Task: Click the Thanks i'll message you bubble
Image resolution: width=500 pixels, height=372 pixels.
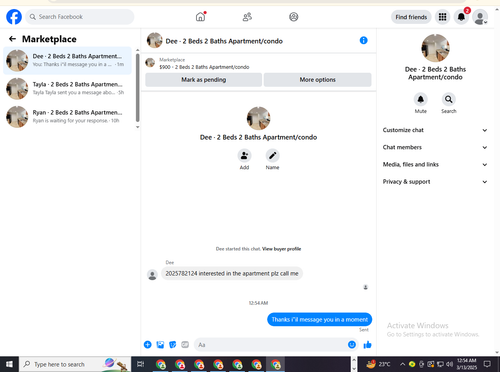Action: (319, 319)
